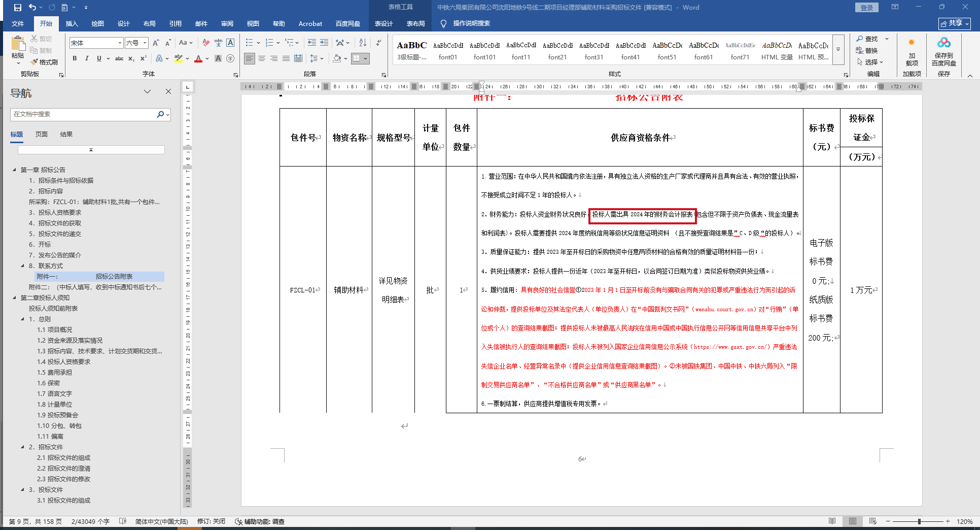
Task: Click 替换 (Replace) in the editing group
Action: [867, 51]
